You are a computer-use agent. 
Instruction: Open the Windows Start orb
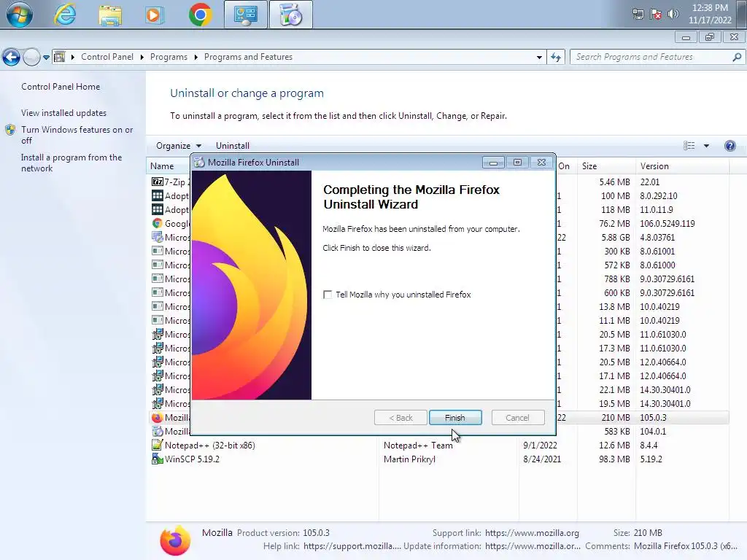pyautogui.click(x=19, y=15)
